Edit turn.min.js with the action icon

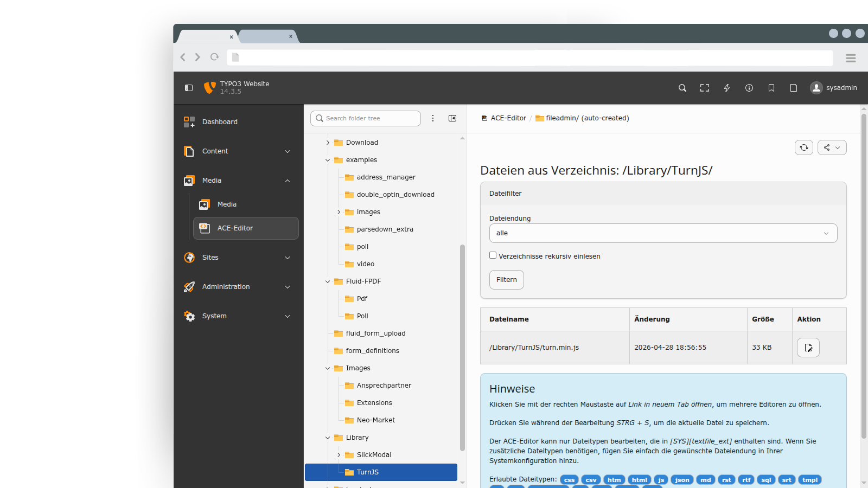pos(808,348)
